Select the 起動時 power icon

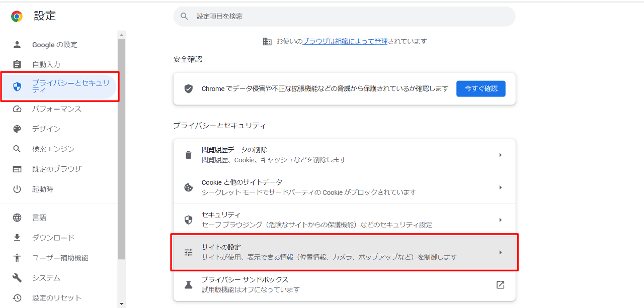pyautogui.click(x=17, y=189)
